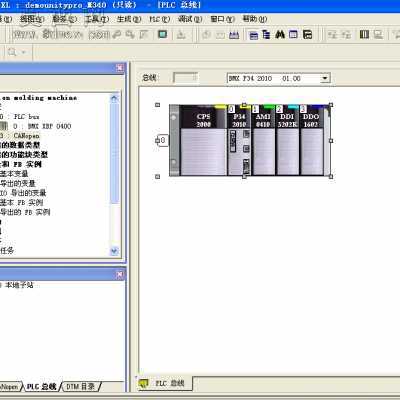The height and width of the screenshot is (400, 400).
Task: Click the 总线 number input field
Action: [x=185, y=78]
